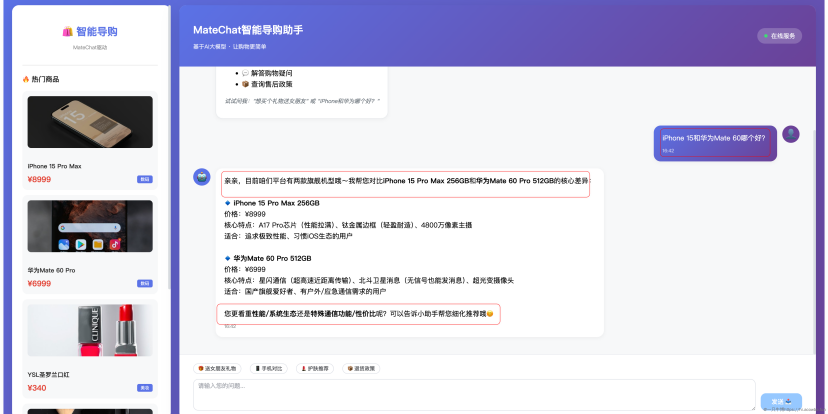The width and height of the screenshot is (828, 414).
Task: Click the category tag beside ¥8999
Action: [145, 179]
